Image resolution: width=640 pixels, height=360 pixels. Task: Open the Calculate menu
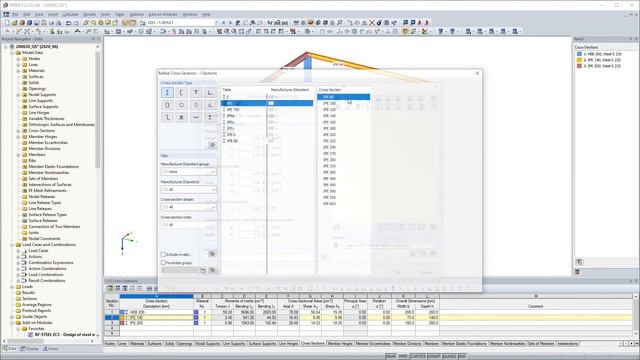(x=71, y=14)
